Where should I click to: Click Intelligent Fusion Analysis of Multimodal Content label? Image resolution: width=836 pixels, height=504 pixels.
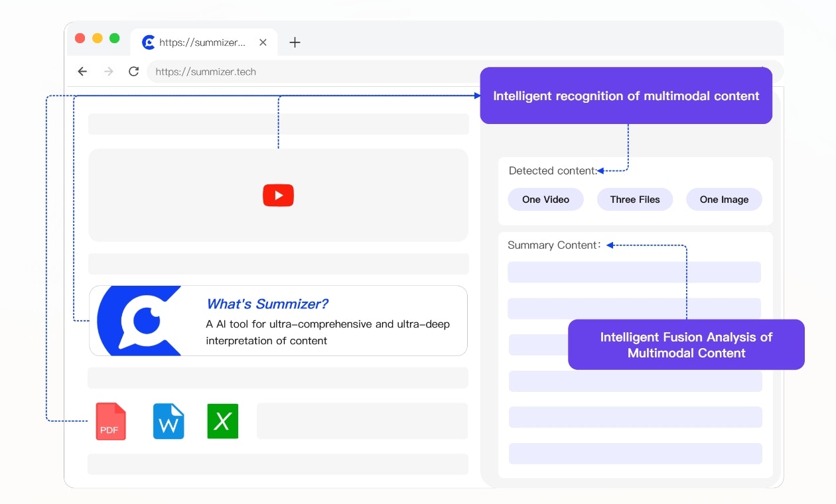click(x=686, y=345)
